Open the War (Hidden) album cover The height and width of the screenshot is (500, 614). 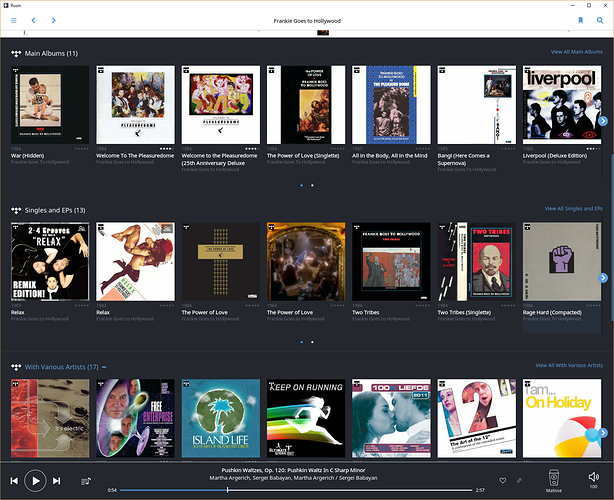point(50,105)
